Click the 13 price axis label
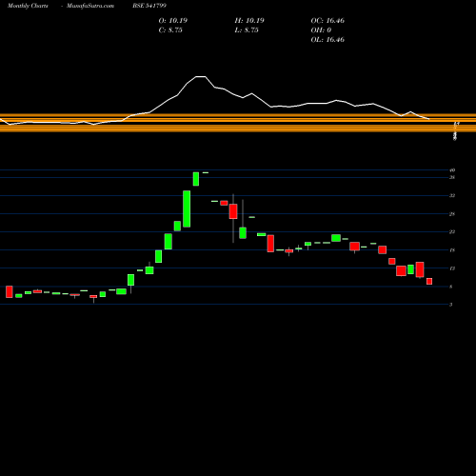Viewport: 476px width, 476px height. [452, 268]
